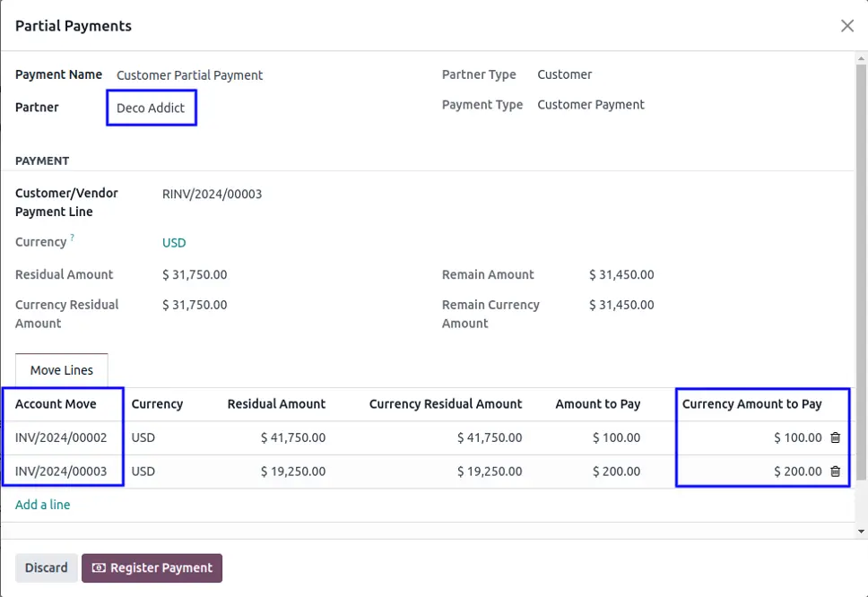Select the Deco Addict partner field
868x597 pixels.
pos(151,108)
